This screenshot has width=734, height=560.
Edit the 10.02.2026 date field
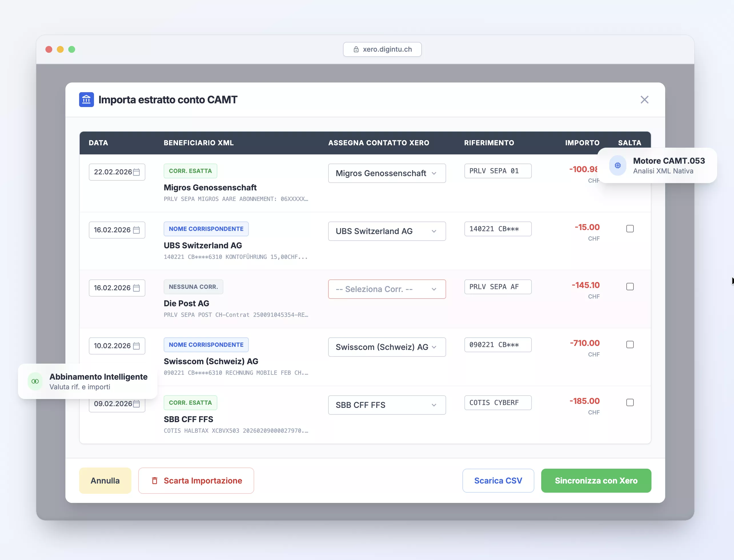117,346
